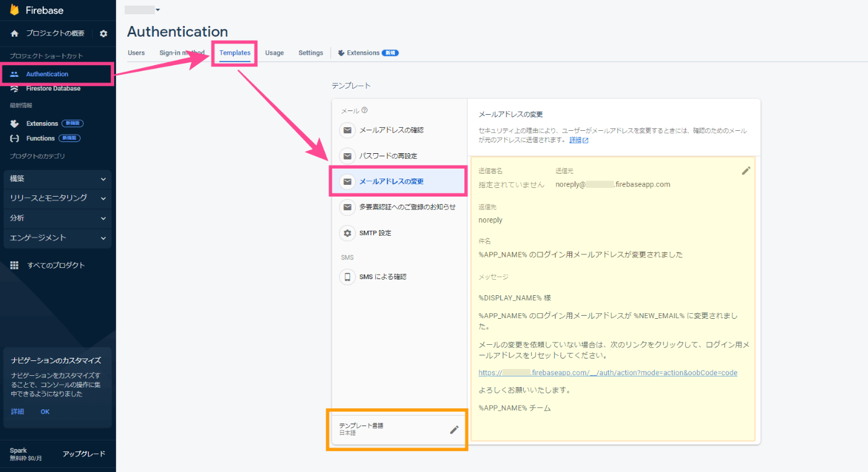Edit template language with pencil icon

(454, 429)
